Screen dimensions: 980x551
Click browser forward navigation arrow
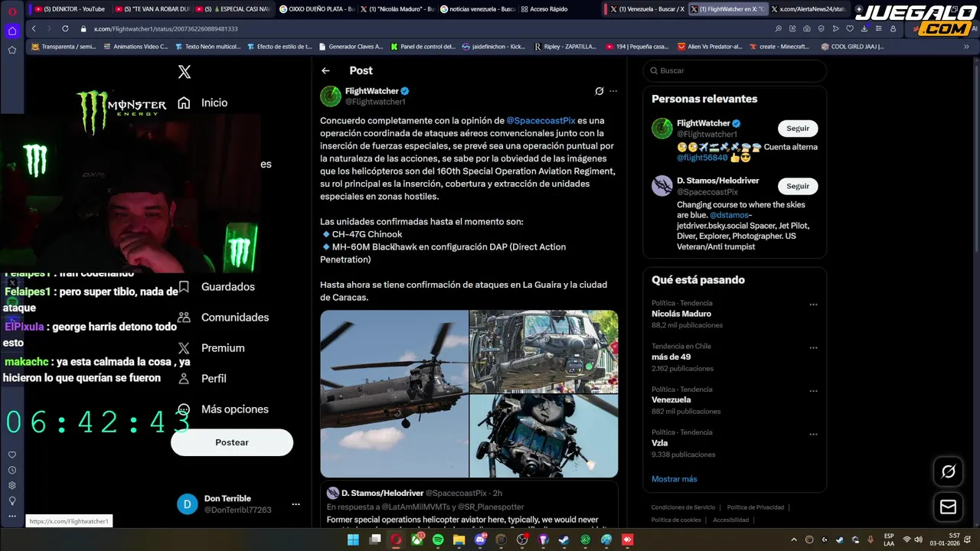click(49, 28)
